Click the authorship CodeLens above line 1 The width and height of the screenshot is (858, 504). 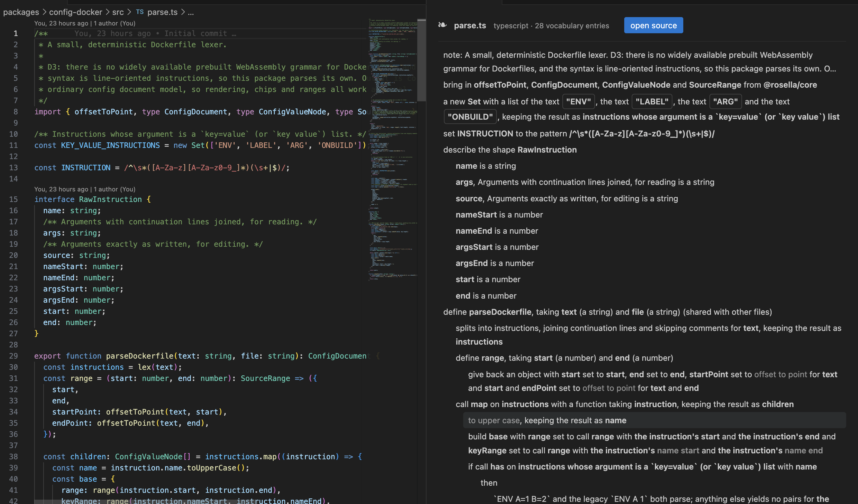[x=85, y=23]
